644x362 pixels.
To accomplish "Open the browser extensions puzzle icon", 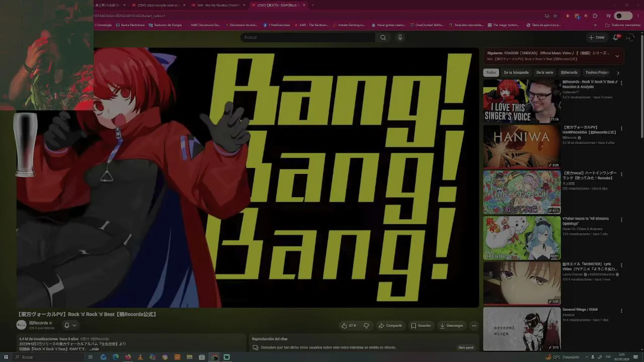I will 595,16.
